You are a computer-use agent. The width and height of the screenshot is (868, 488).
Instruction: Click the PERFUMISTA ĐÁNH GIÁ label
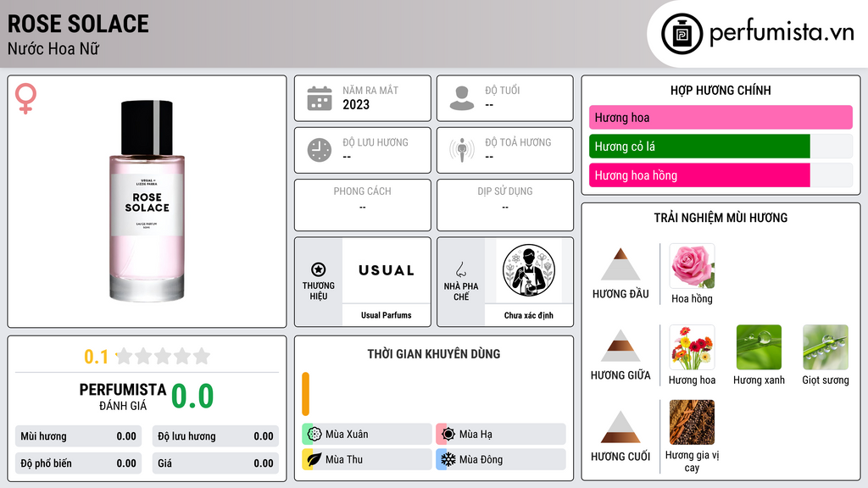(x=123, y=396)
